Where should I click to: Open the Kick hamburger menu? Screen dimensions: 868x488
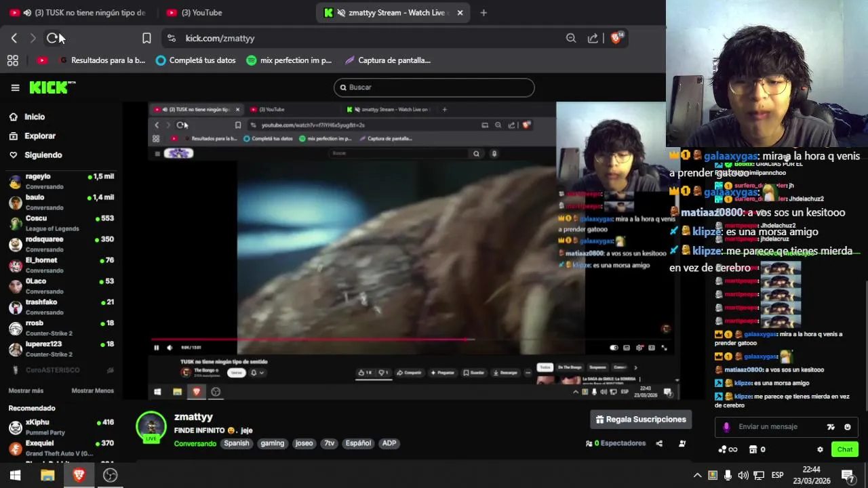pos(15,87)
